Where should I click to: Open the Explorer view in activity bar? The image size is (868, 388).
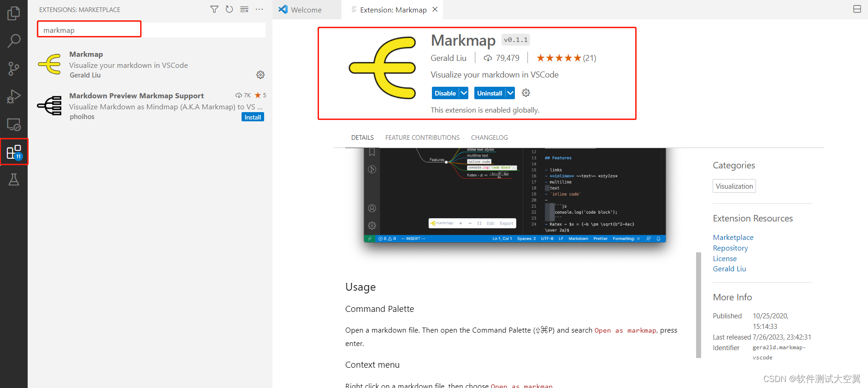(x=14, y=13)
